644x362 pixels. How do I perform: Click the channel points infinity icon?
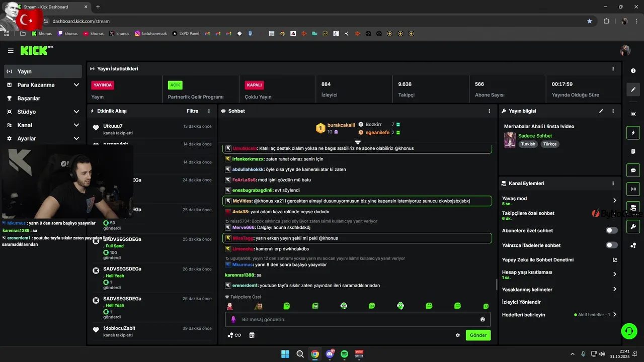(x=234, y=335)
